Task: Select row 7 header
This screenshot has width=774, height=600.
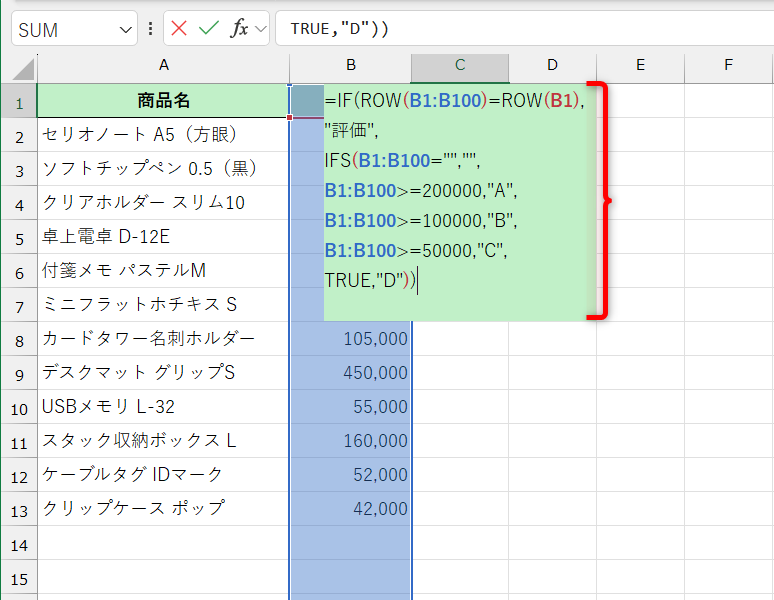Action: click(x=19, y=305)
